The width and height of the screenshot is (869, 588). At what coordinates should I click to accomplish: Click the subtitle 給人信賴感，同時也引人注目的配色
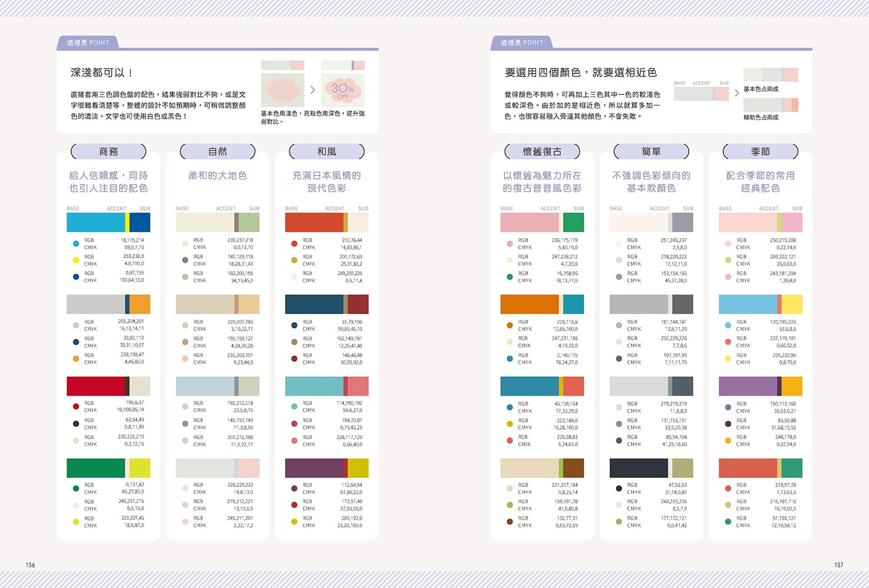(x=109, y=182)
